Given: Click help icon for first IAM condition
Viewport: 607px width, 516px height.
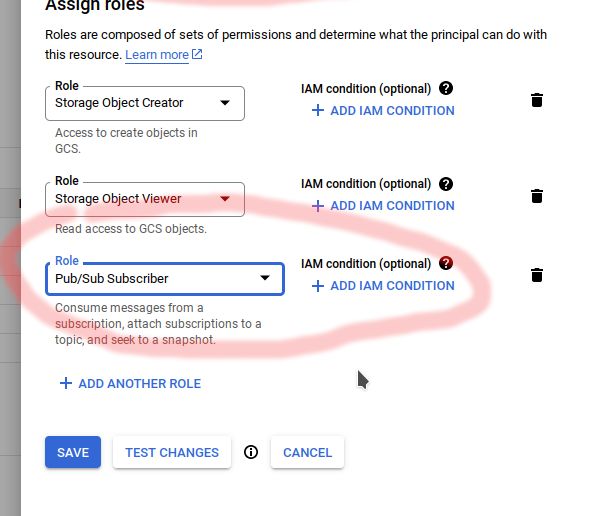Looking at the screenshot, I should 446,88.
